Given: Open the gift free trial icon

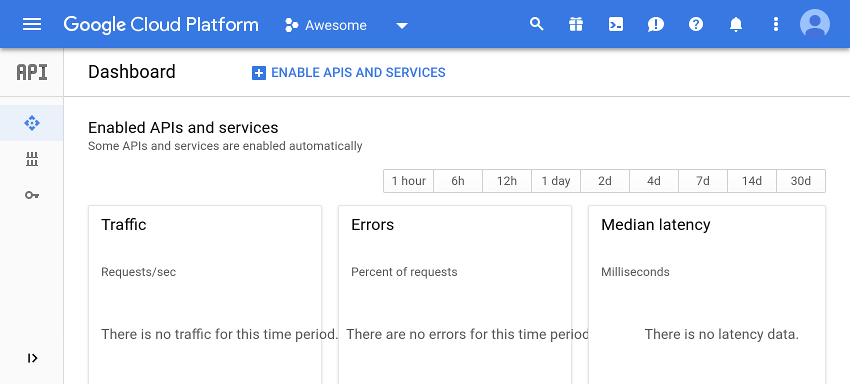Looking at the screenshot, I should click(x=576, y=24).
